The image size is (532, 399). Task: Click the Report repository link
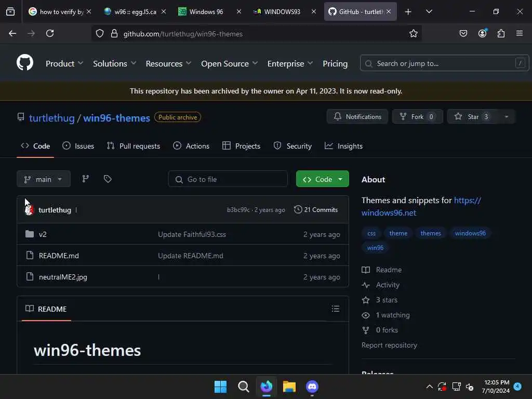click(x=389, y=345)
